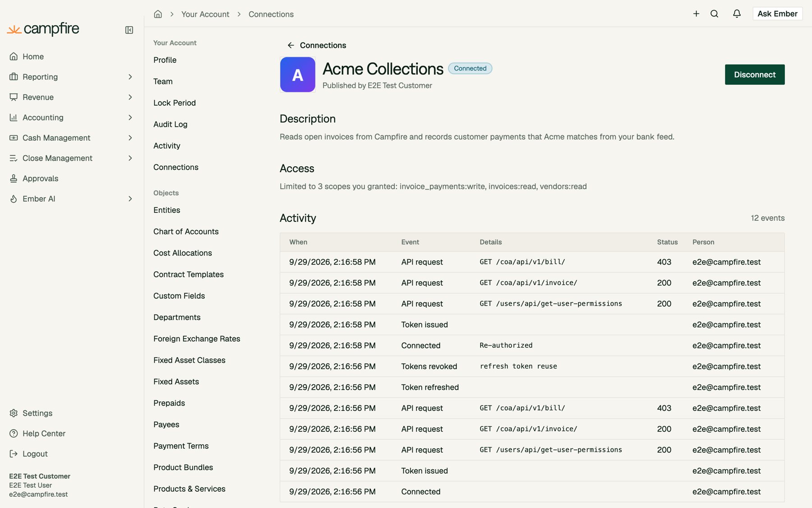Viewport: 812px width, 508px height.
Task: Open Products & Services
Action: [x=189, y=489]
